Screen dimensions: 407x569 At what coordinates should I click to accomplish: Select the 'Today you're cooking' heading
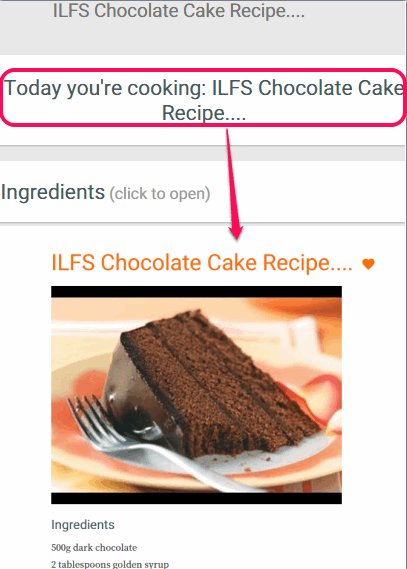click(203, 100)
